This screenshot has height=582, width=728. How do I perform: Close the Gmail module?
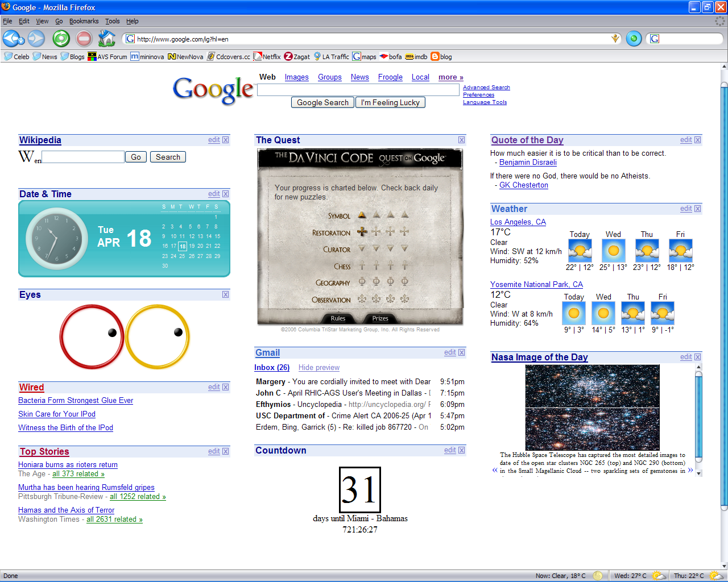(462, 352)
